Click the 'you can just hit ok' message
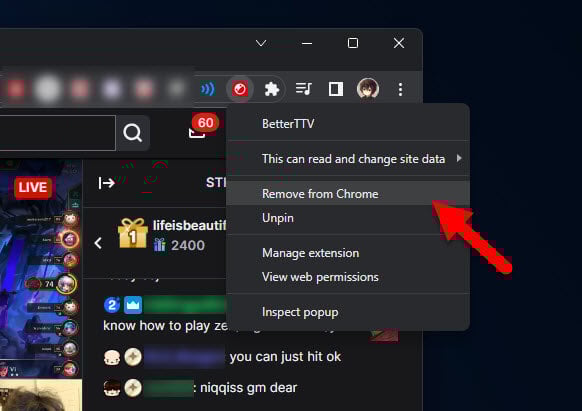The image size is (582, 411). click(285, 356)
